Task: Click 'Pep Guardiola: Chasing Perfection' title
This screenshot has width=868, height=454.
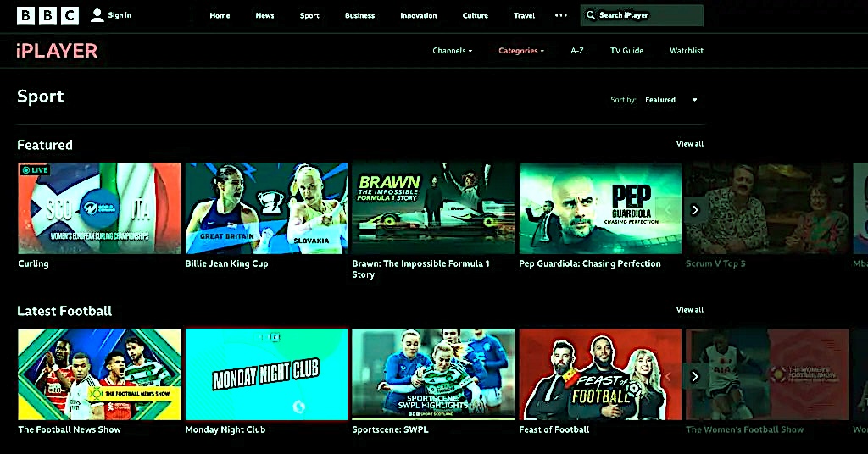Action: (x=590, y=263)
